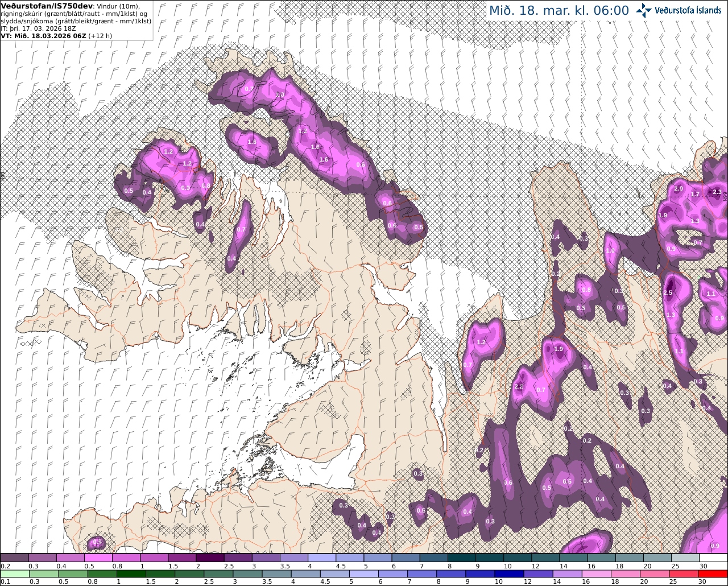Viewport: 728px width, 586px height.
Task: Click the white 30 swatch in upper legend
Action: tap(713, 558)
